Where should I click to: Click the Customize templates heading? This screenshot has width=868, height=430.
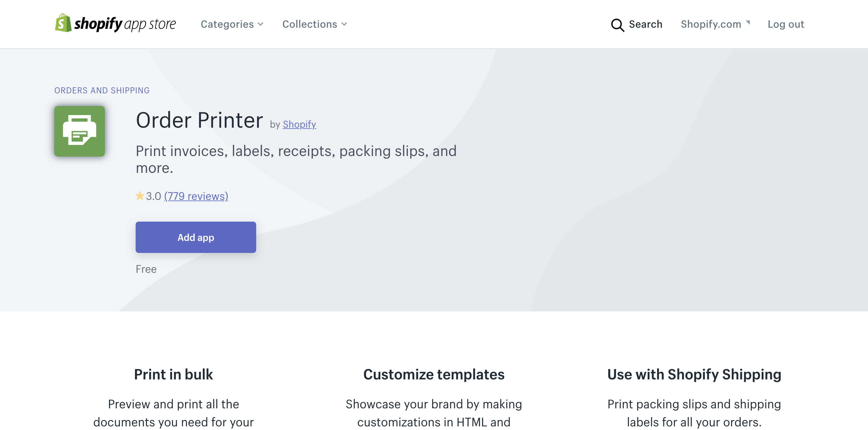tap(434, 374)
